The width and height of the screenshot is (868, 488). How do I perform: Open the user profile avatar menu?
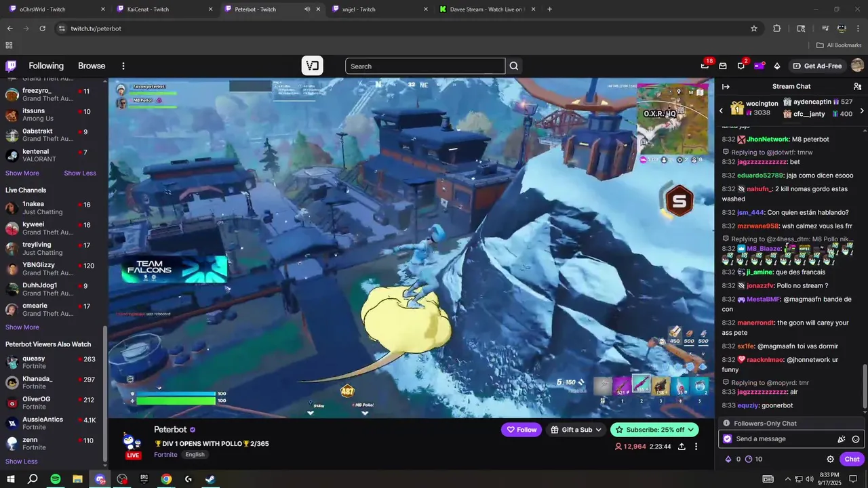[857, 66]
